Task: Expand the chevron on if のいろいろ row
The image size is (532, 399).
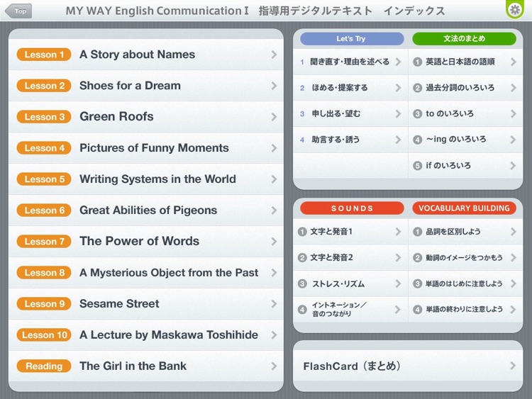Action: pos(513,166)
